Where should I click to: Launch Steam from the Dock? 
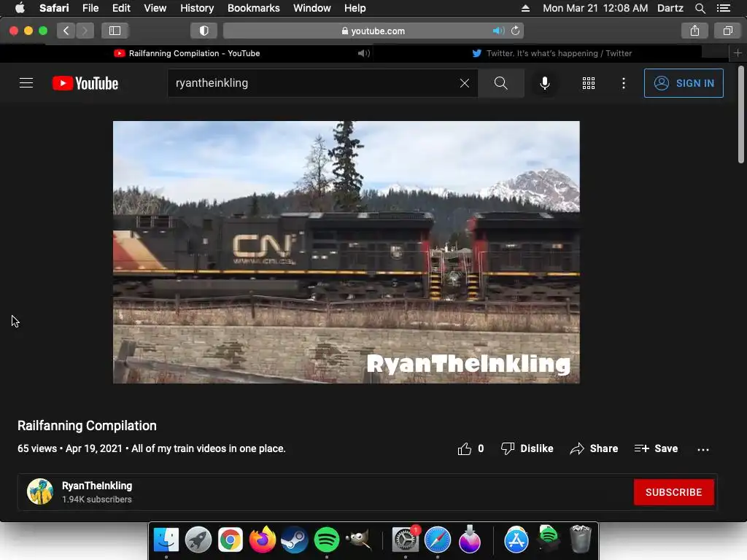pos(295,540)
